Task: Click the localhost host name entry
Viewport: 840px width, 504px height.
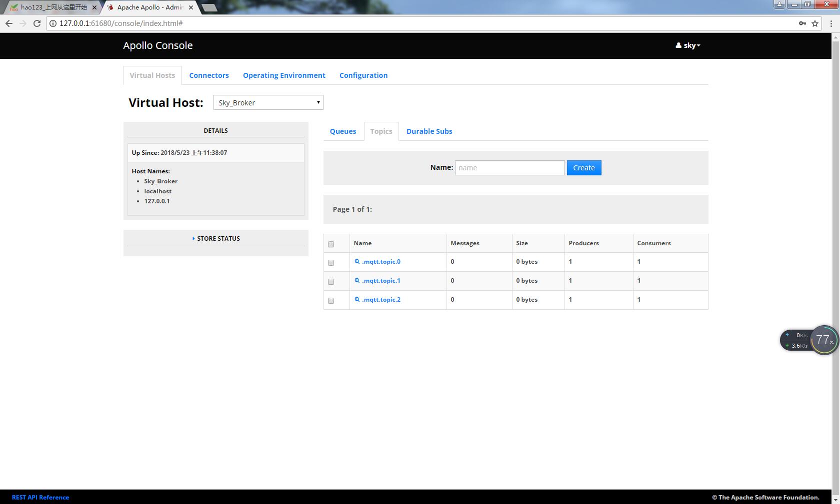Action: pos(158,191)
